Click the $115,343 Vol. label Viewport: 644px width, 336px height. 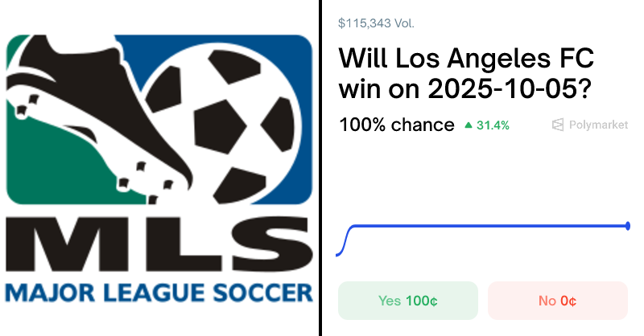[x=377, y=23]
